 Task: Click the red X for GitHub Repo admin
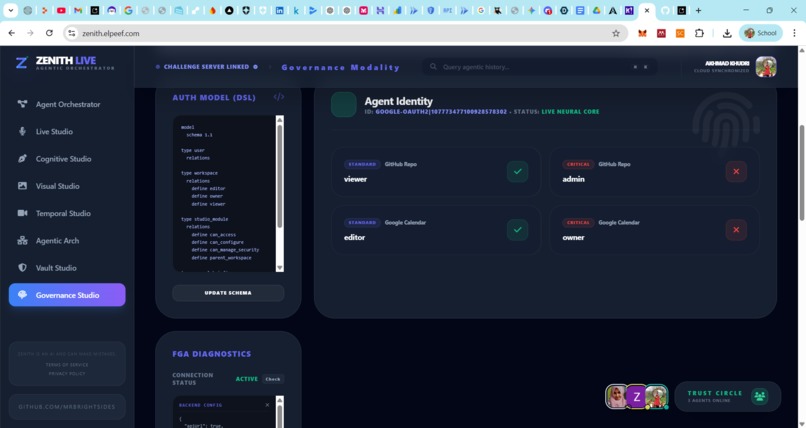tap(736, 172)
